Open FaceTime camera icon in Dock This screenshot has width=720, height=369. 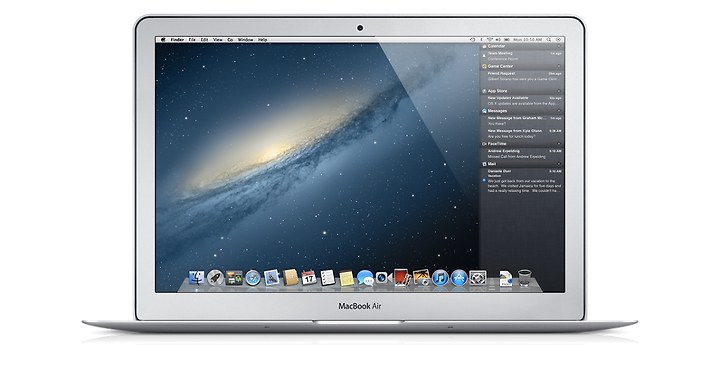tap(383, 277)
